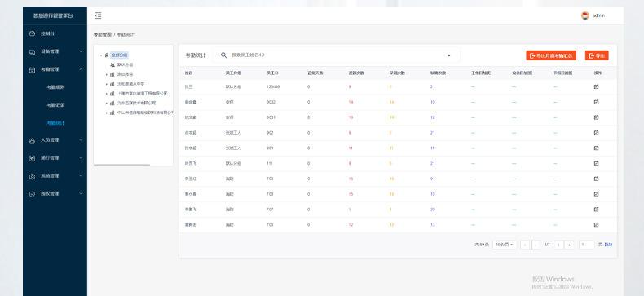This screenshot has width=644, height=296.
Task: Open details icon for employee ID 0002
Action: (x=597, y=102)
